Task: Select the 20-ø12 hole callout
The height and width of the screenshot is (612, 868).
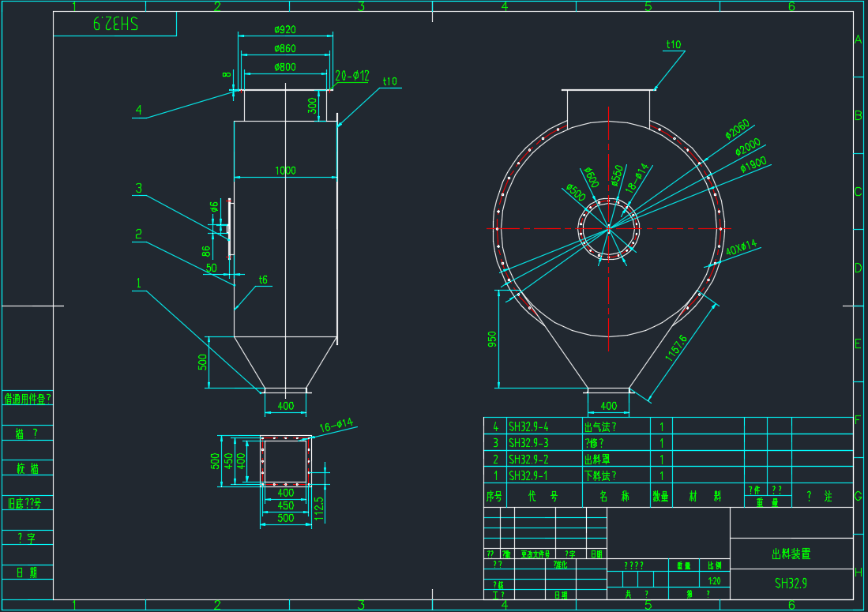Action: (352, 76)
